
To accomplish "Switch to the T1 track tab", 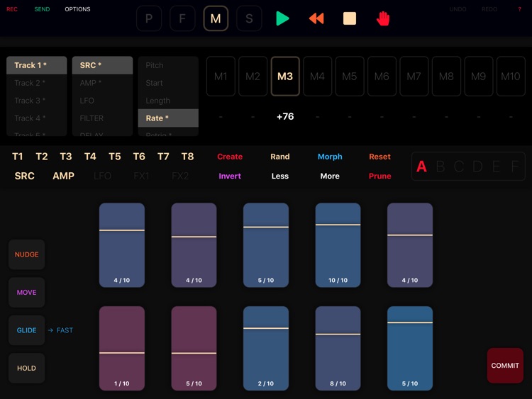I will (x=17, y=157).
